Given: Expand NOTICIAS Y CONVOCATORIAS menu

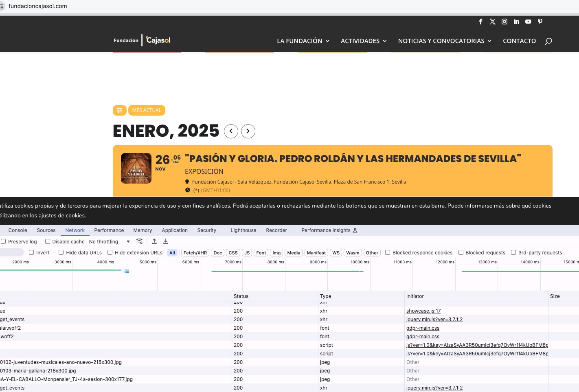Looking at the screenshot, I should [445, 41].
